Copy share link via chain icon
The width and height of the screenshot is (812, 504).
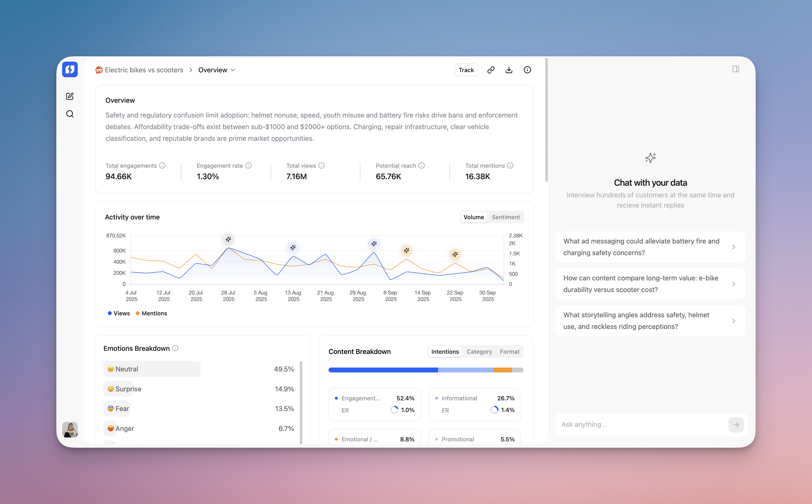491,70
